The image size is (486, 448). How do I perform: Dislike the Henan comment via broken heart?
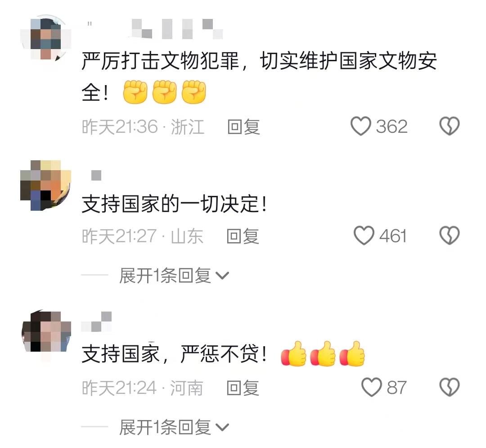(x=450, y=387)
